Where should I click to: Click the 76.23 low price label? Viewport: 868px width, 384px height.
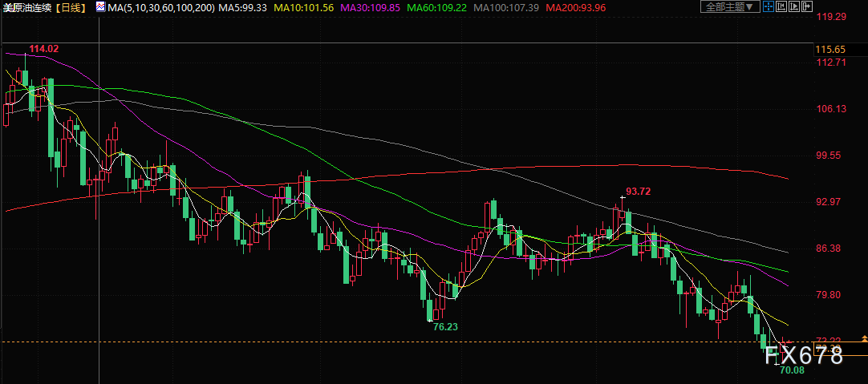pos(445,327)
